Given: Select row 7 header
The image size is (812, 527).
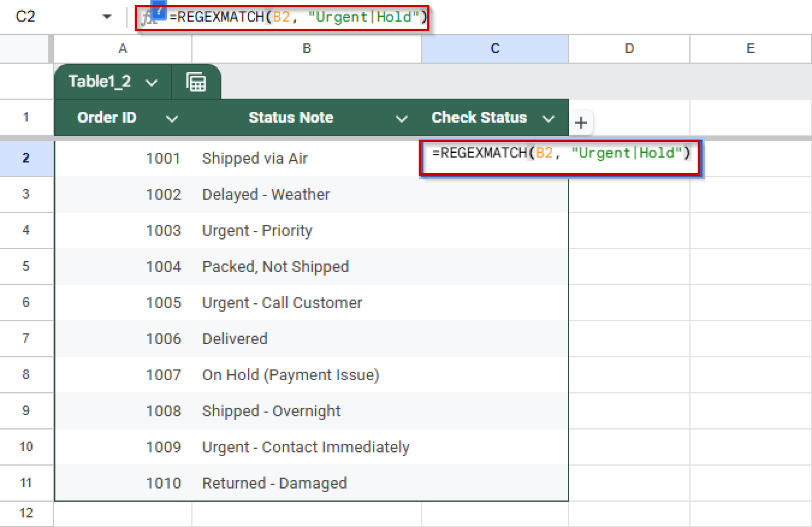Looking at the screenshot, I should pos(26,338).
